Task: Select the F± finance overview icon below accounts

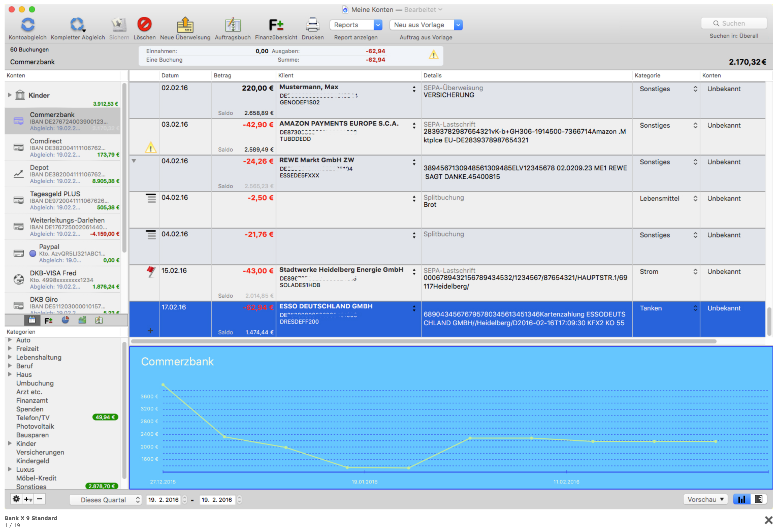Action: pos(48,320)
